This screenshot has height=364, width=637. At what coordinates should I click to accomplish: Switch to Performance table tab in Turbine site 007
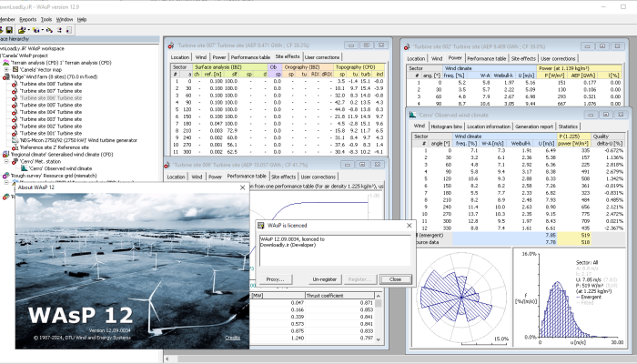tap(250, 57)
